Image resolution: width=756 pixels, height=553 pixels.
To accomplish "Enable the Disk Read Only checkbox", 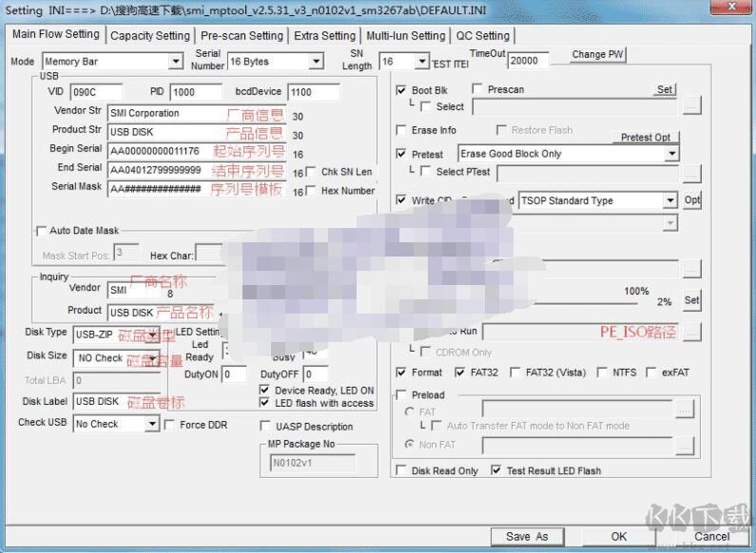I will click(401, 470).
